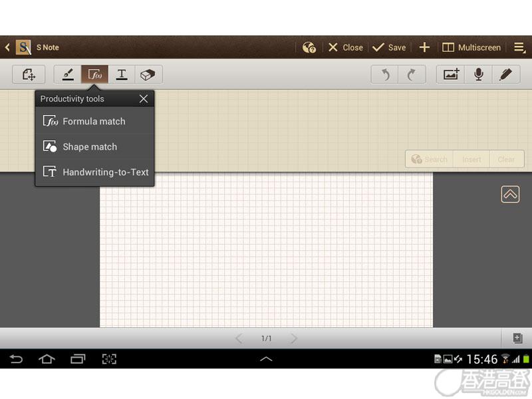
Task: Select Handwriting-to-Text option
Action: pos(105,172)
